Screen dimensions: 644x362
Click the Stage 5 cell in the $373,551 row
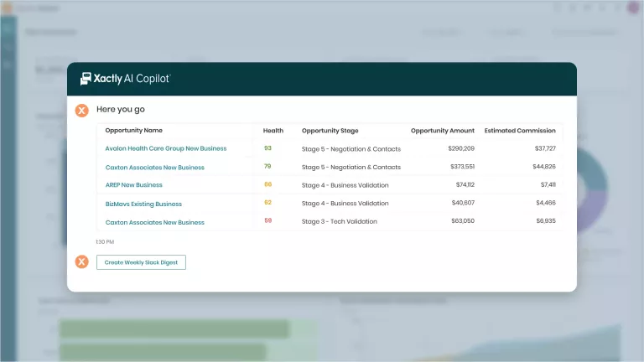point(351,167)
